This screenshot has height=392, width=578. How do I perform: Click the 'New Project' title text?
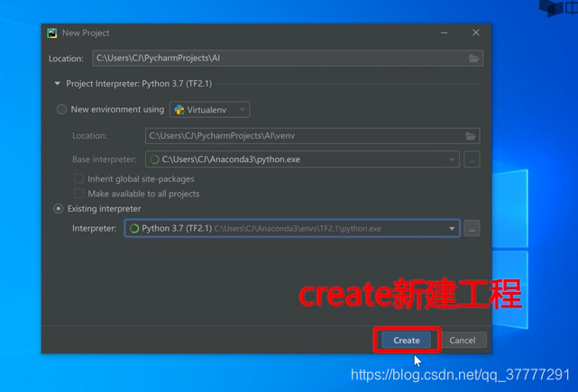86,33
